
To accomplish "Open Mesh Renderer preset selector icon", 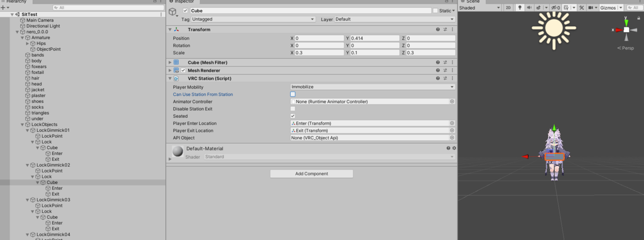I will 445,70.
